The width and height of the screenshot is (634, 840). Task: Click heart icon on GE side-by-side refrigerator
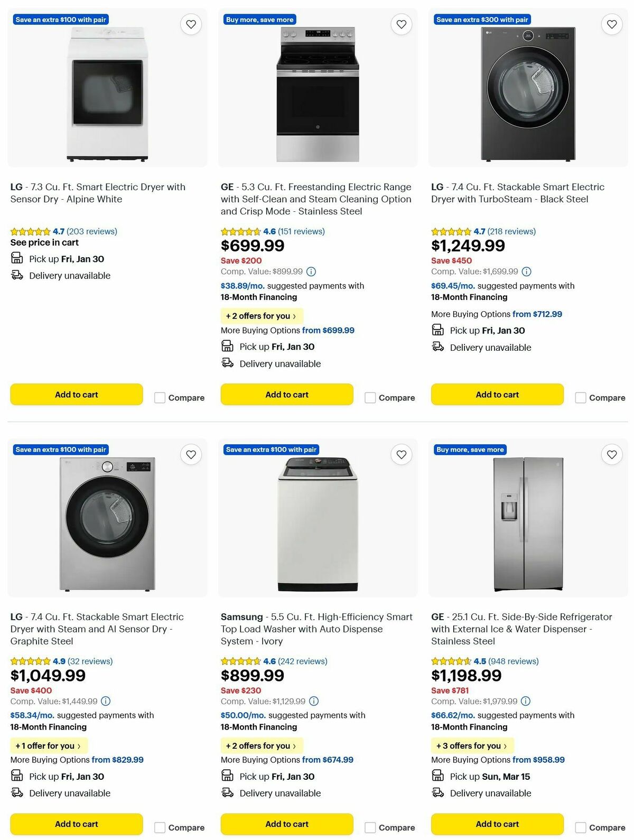pyautogui.click(x=611, y=454)
